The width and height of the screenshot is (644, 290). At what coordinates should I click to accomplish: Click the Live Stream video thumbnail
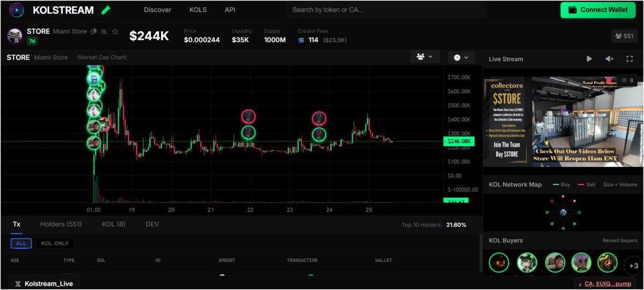point(563,121)
